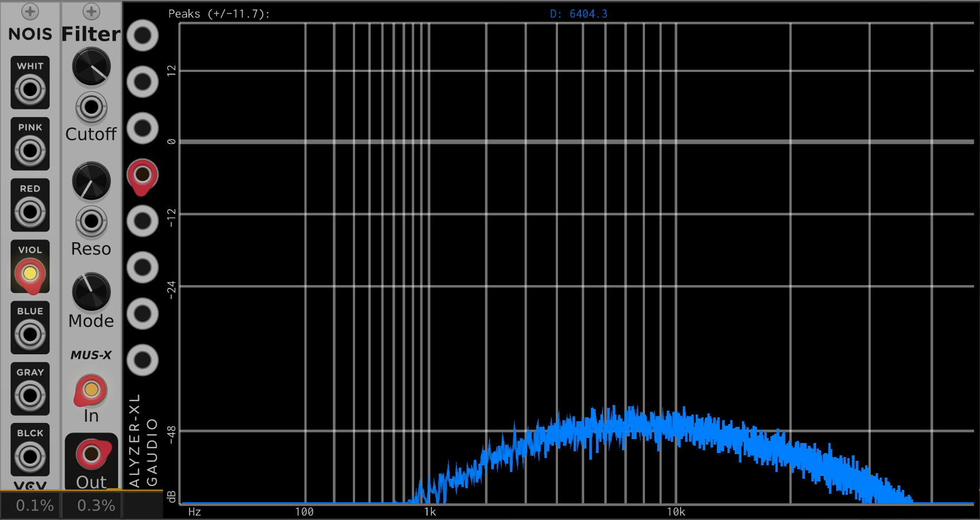Click the PINK noise output jack

(x=30, y=151)
